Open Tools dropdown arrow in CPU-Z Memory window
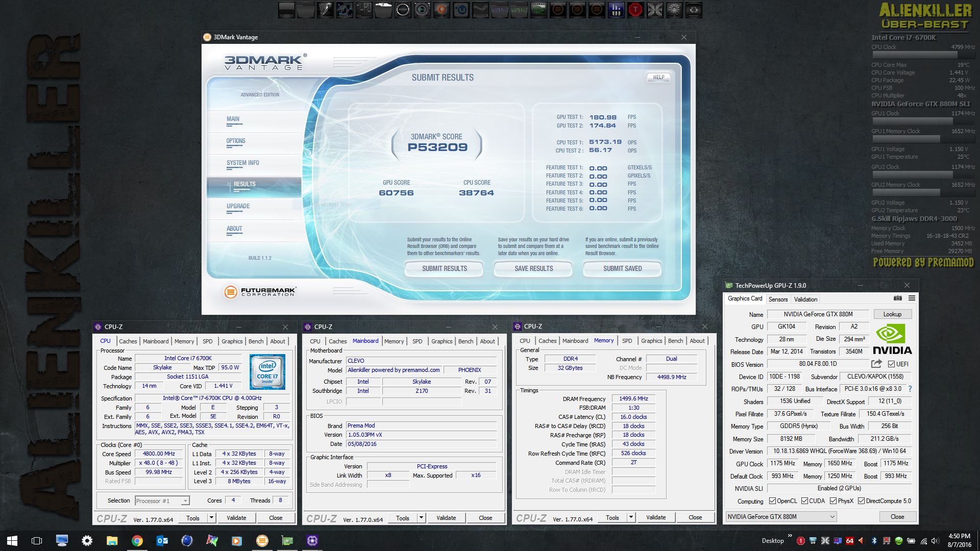This screenshot has width=980, height=551. (x=631, y=517)
